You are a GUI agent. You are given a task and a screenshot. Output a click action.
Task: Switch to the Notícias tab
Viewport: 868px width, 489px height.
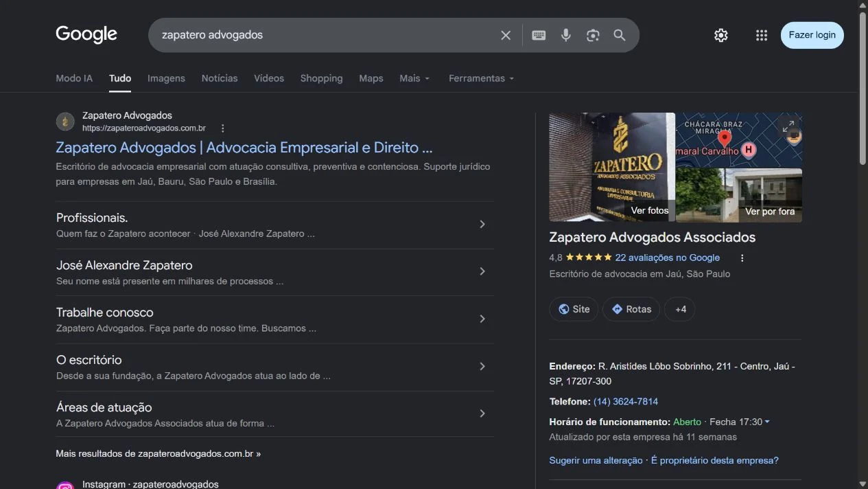pos(220,78)
